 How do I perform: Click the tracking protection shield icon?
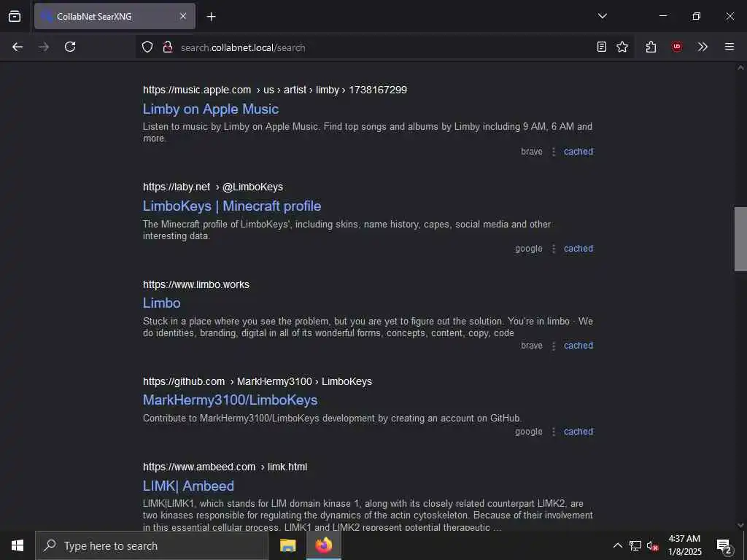point(147,47)
